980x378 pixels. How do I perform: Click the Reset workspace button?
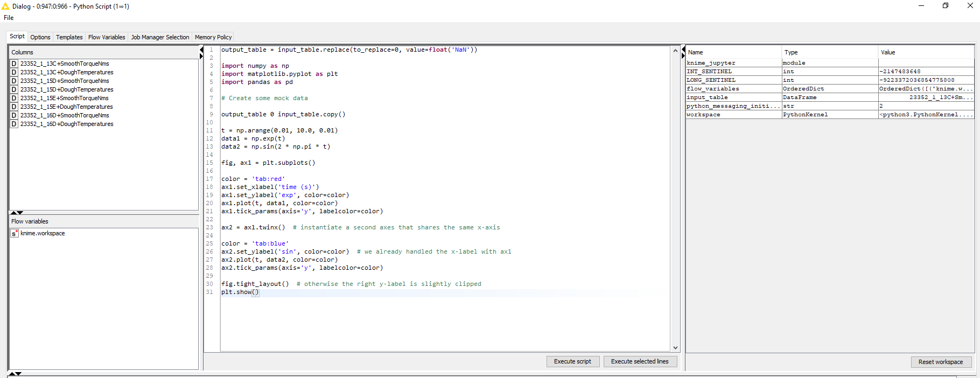[x=941, y=362]
